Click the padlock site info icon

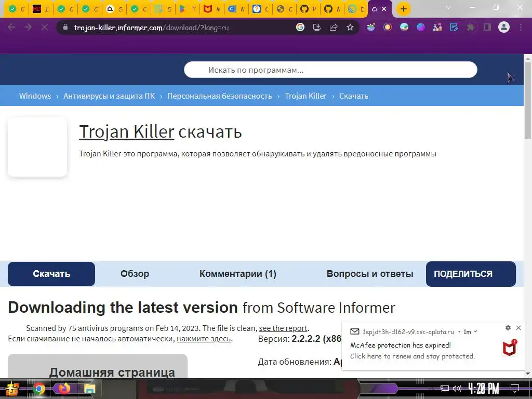[x=65, y=27]
